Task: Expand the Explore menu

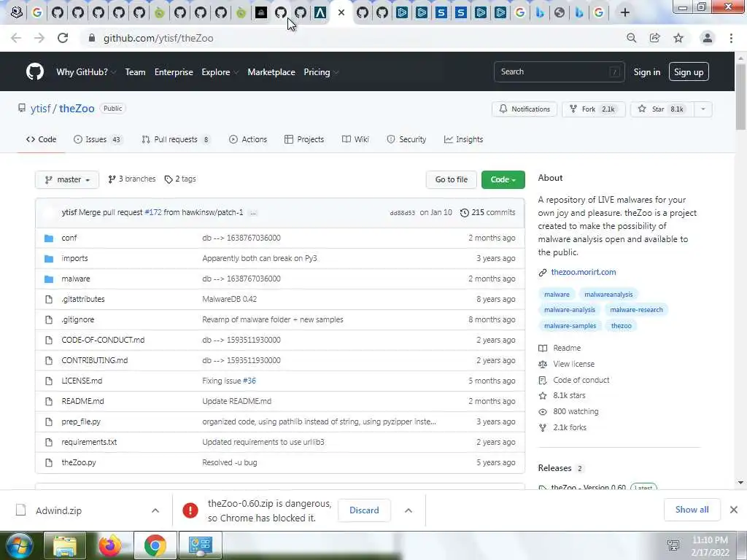Action: tap(220, 72)
